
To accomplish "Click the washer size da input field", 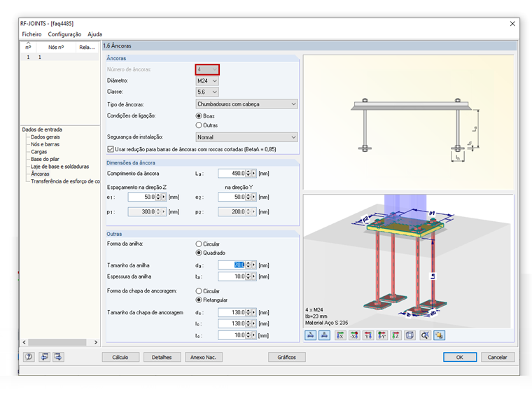I will 232,265.
